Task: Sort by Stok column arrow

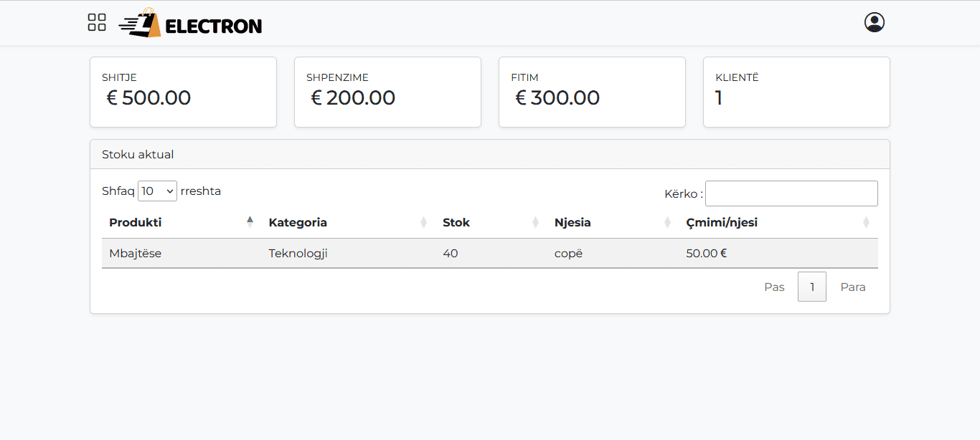Action: click(535, 222)
